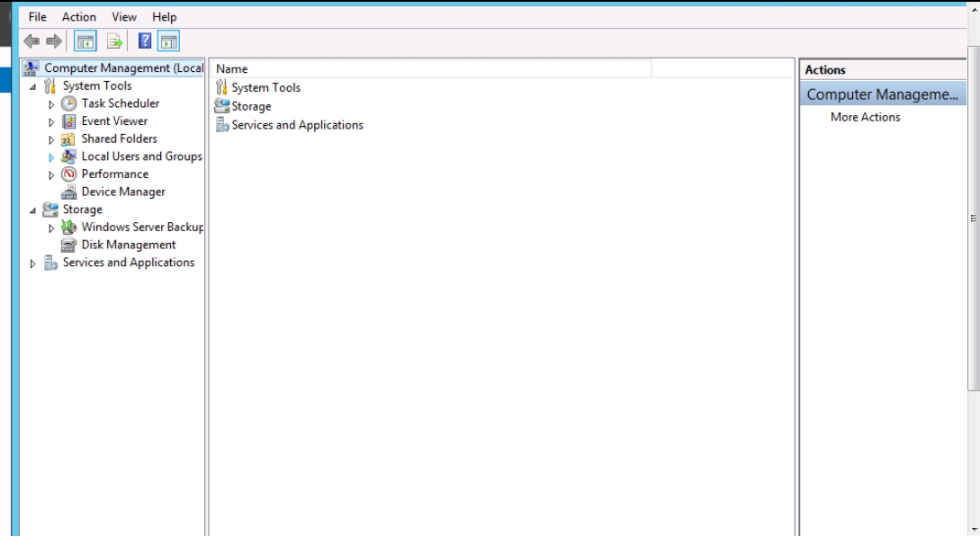Open Help from the blue question mark icon

(144, 41)
